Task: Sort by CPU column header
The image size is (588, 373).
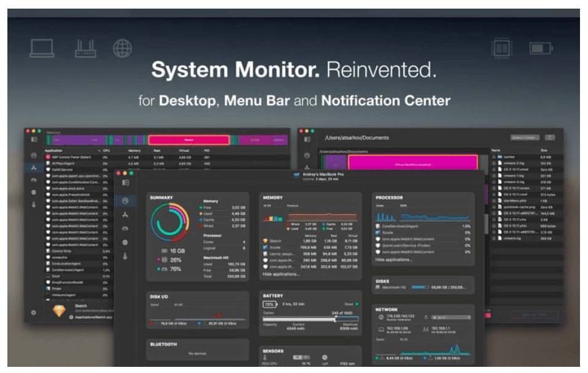Action: pyautogui.click(x=107, y=151)
